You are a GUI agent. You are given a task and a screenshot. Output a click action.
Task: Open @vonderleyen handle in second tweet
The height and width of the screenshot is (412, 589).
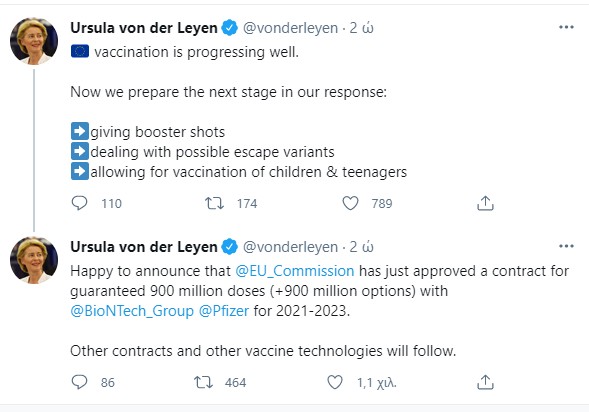tap(290, 247)
